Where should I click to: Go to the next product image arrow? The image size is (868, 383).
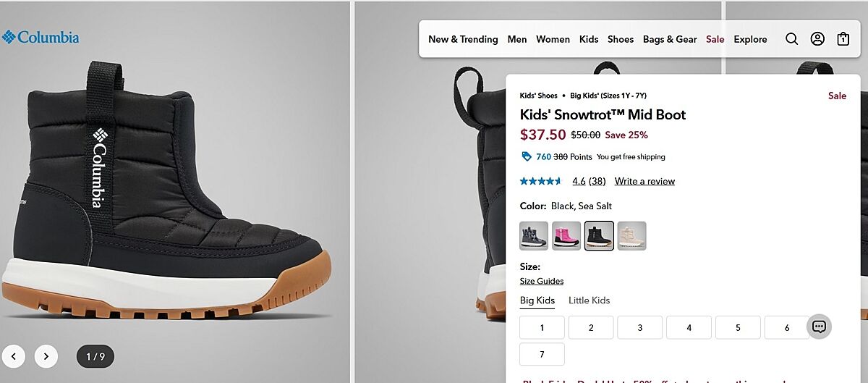click(x=46, y=356)
